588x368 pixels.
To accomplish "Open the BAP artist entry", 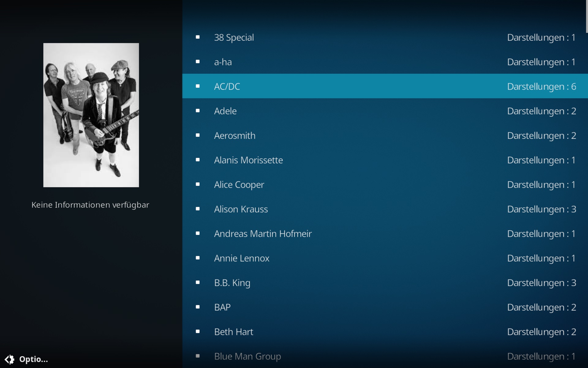I will [x=385, y=307].
